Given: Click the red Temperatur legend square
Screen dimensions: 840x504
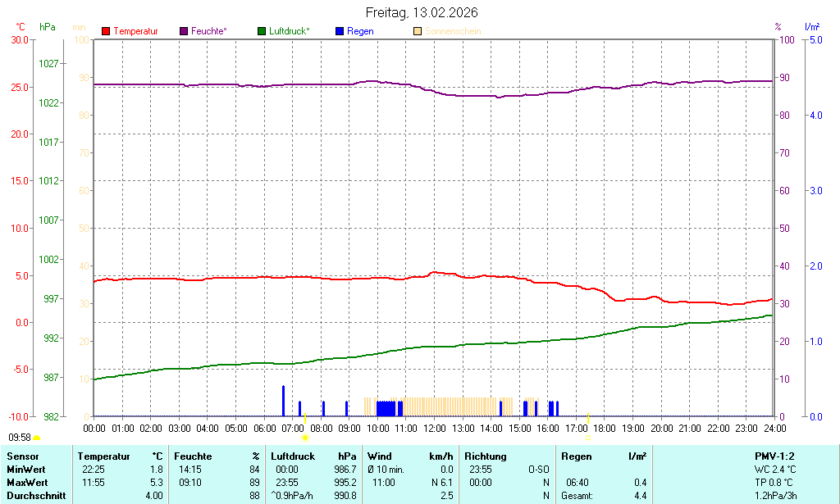Looking at the screenshot, I should tap(106, 31).
